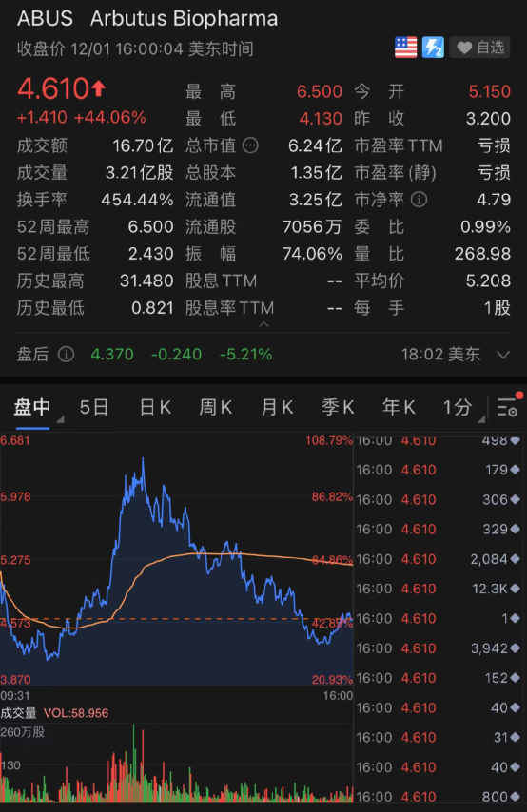Switch to the 月K chart tab
The image size is (527, 812).
(277, 408)
